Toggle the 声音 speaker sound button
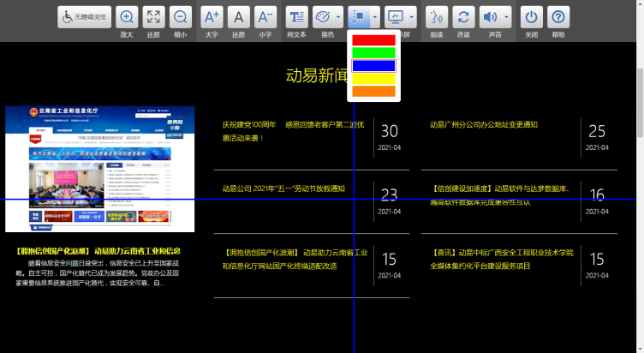This screenshot has height=353, width=644. tap(490, 17)
